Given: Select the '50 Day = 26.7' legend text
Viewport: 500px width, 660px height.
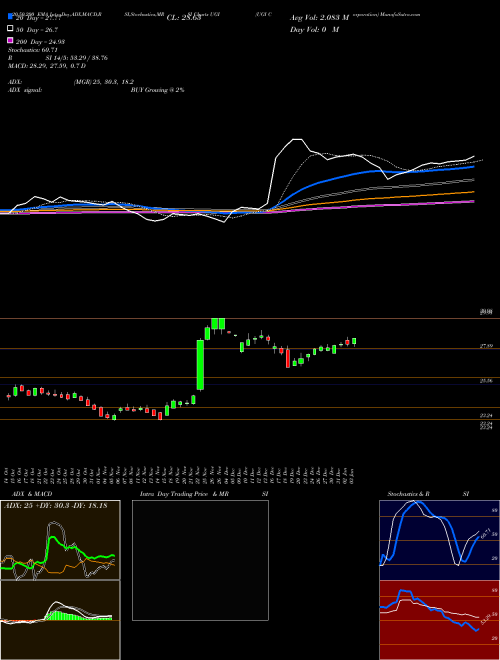Looking at the screenshot, I should point(37,29).
